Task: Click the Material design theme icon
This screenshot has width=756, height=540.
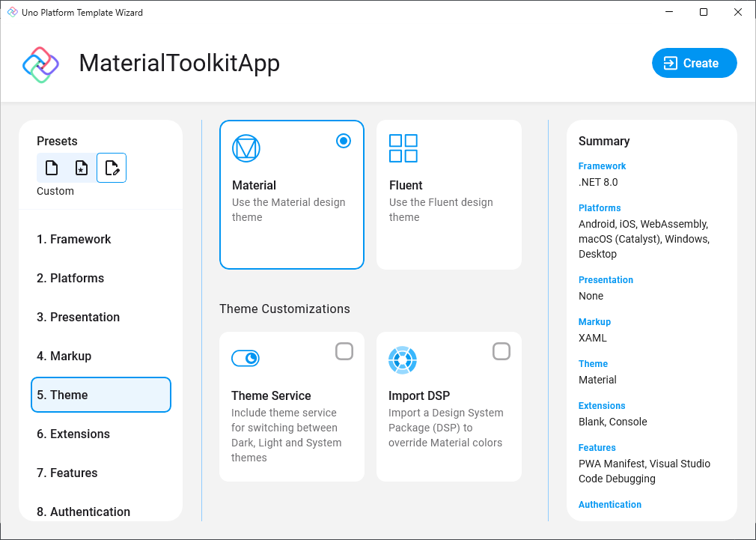Action: (x=247, y=148)
